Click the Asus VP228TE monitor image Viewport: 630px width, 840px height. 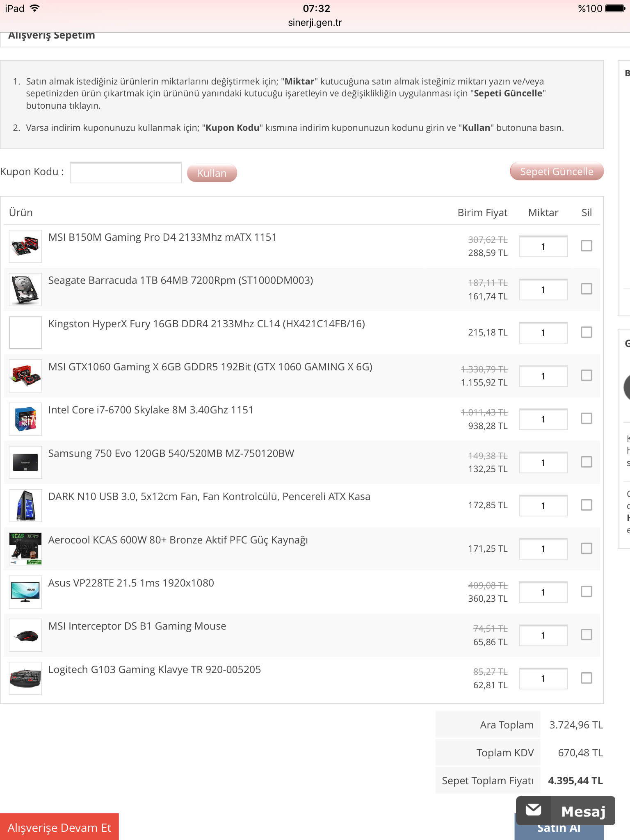pyautogui.click(x=25, y=592)
